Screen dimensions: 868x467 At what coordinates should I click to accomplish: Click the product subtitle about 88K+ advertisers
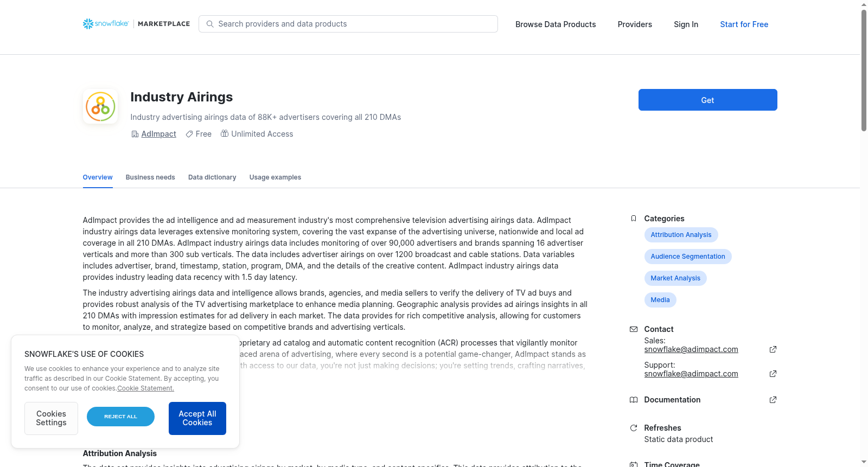tap(266, 117)
